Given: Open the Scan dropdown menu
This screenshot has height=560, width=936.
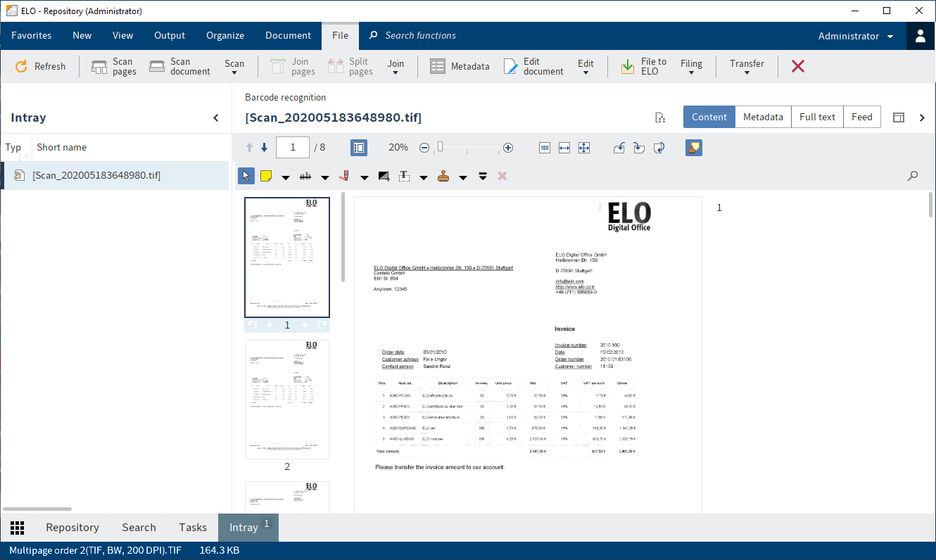Looking at the screenshot, I should (x=234, y=67).
